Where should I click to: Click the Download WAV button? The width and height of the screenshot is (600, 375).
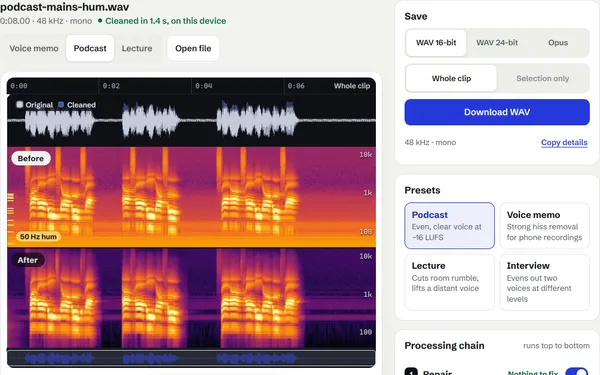coord(497,112)
